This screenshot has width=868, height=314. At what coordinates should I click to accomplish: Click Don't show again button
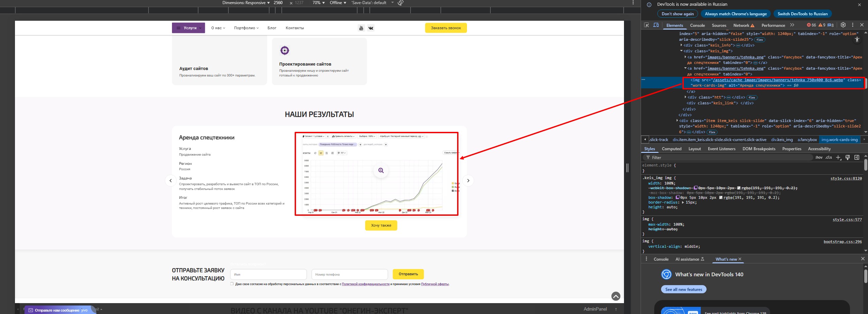click(678, 14)
